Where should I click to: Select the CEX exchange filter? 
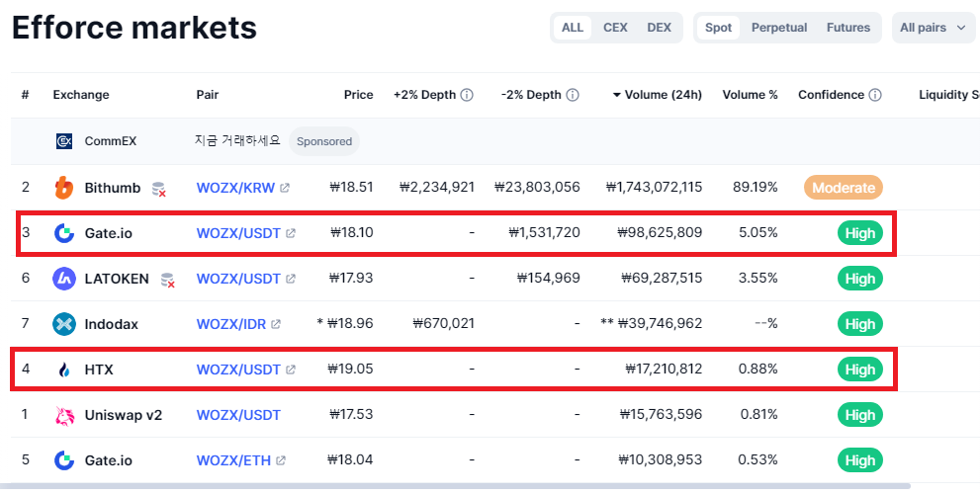tap(615, 28)
